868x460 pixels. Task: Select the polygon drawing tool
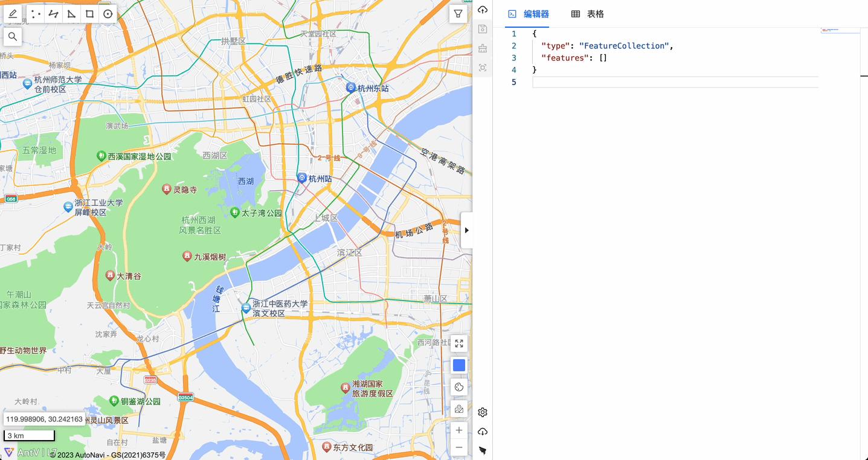tap(71, 13)
